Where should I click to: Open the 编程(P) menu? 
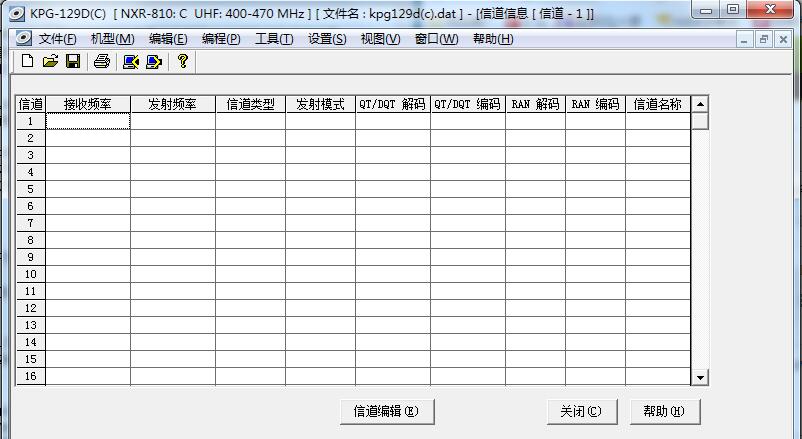(x=221, y=39)
